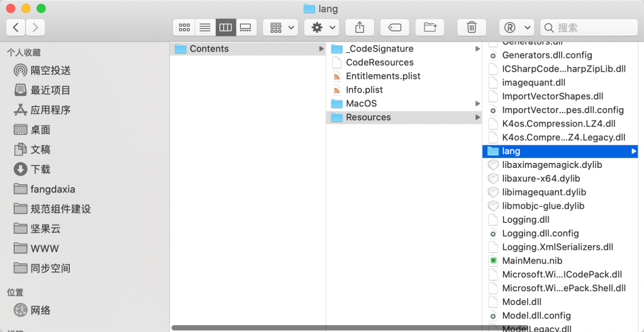This screenshot has width=644, height=332.
Task: Go back with the left arrow
Action: [x=16, y=28]
